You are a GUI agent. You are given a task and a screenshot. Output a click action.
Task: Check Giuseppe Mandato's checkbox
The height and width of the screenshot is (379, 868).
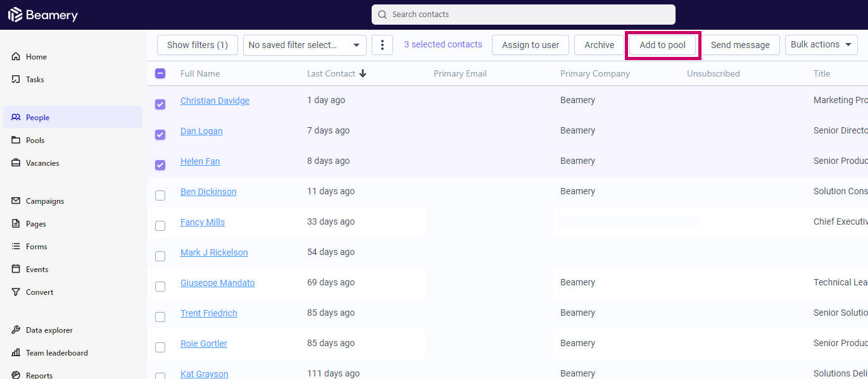click(x=160, y=287)
